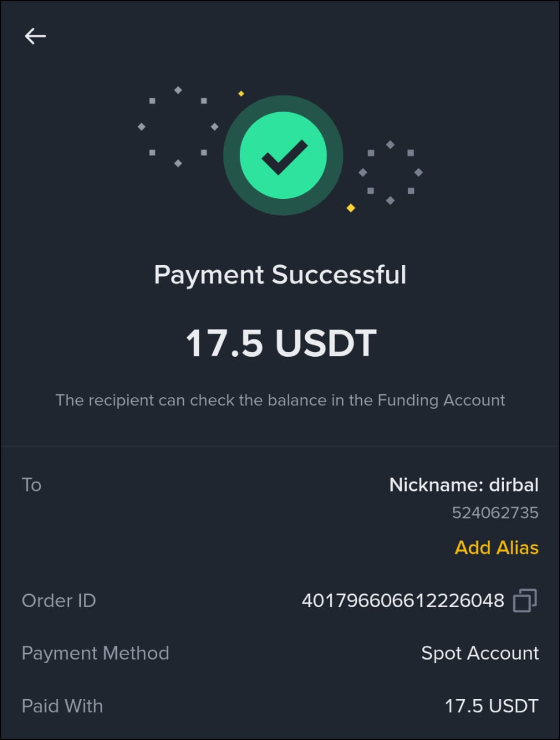Click the dotted circle decoration right of the checkmark
This screenshot has height=740, width=560.
[391, 172]
